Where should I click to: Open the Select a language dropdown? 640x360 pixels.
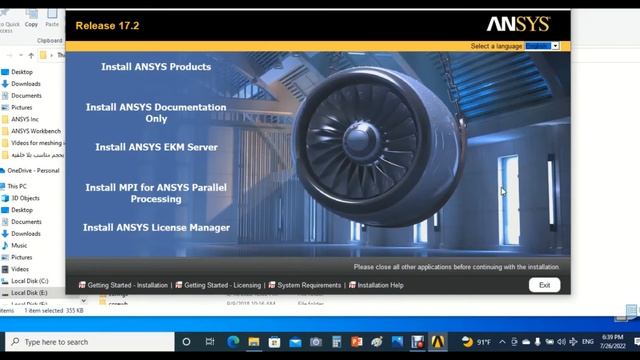542,46
